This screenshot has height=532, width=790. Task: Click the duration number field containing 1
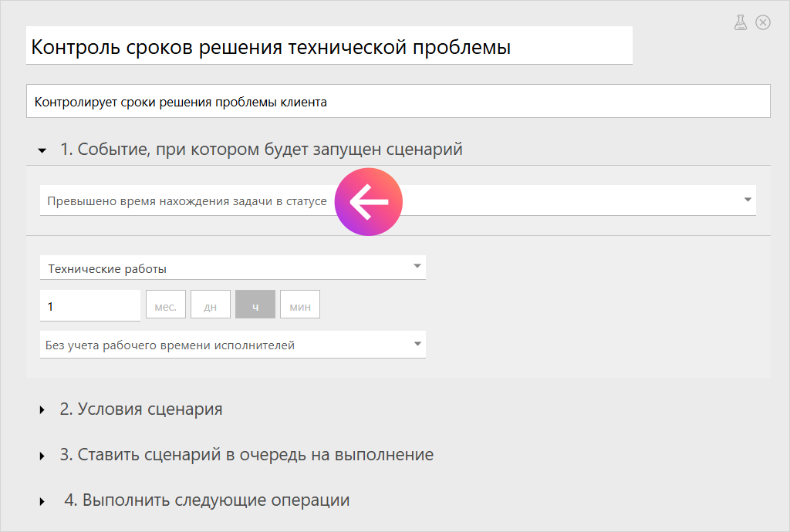point(89,306)
